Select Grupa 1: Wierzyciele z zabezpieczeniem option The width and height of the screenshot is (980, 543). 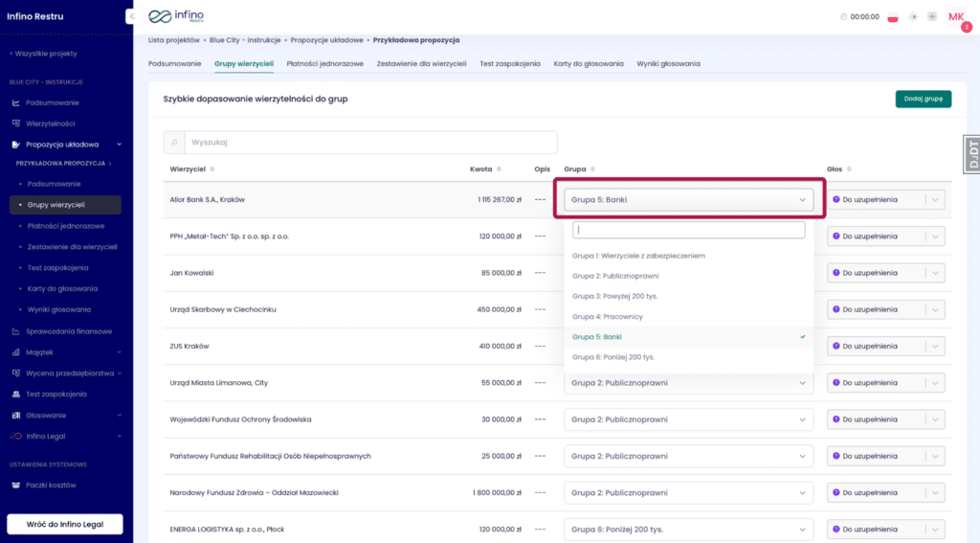pos(638,256)
